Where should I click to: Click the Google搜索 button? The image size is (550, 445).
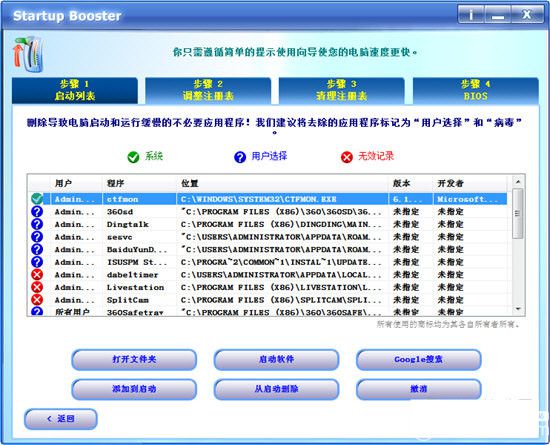418,359
